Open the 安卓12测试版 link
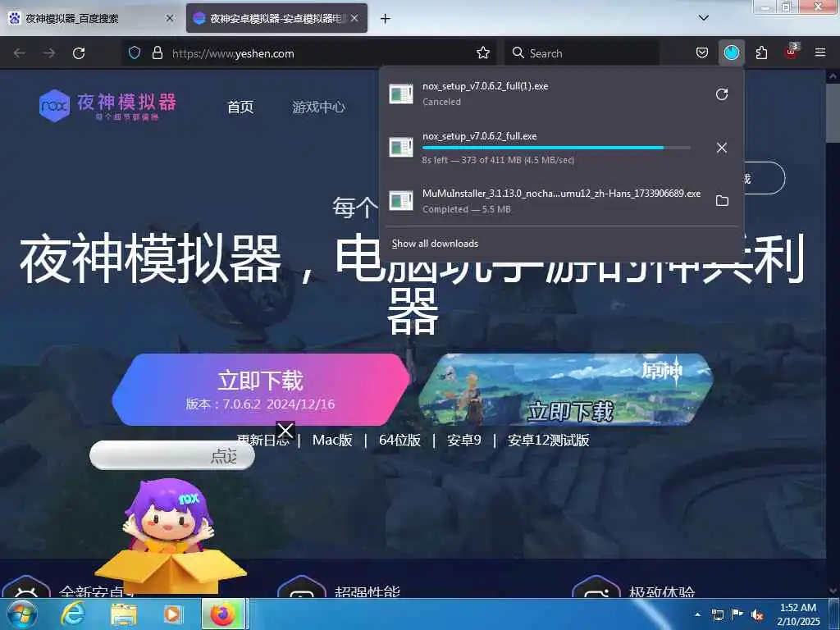 [549, 441]
